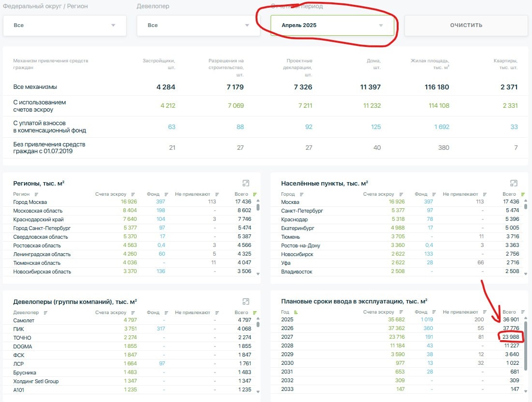Sort Девелоперы table by Счета эскроу
The image size is (532, 402).
133,313
